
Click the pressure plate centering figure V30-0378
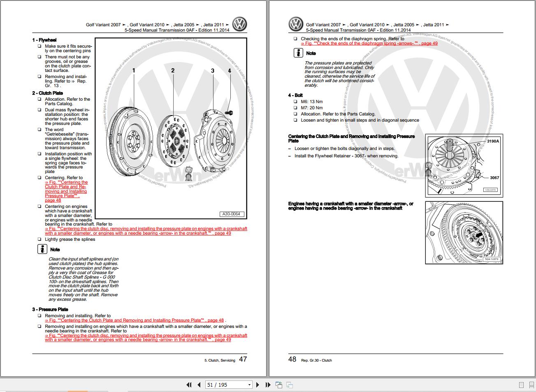click(x=464, y=165)
